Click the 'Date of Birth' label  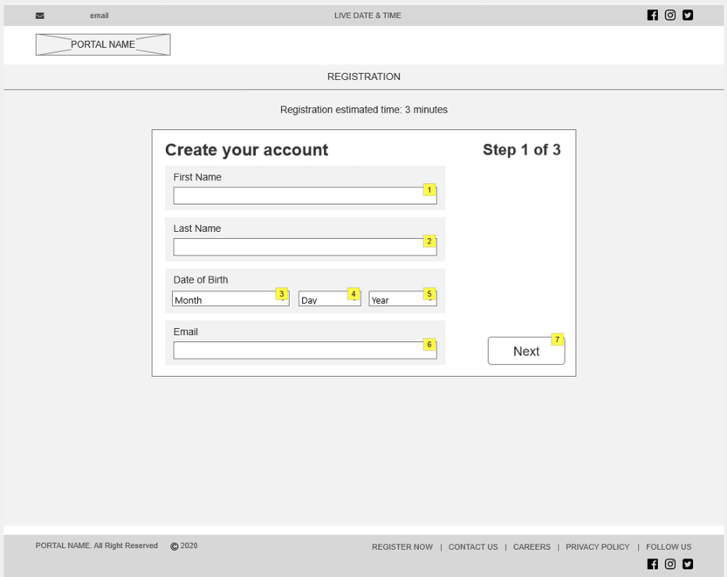point(201,280)
